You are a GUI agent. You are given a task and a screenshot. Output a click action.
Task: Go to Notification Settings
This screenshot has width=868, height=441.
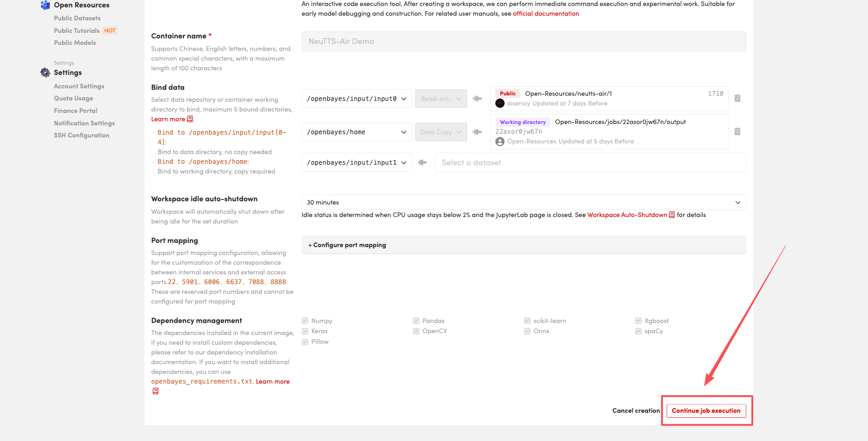(84, 123)
